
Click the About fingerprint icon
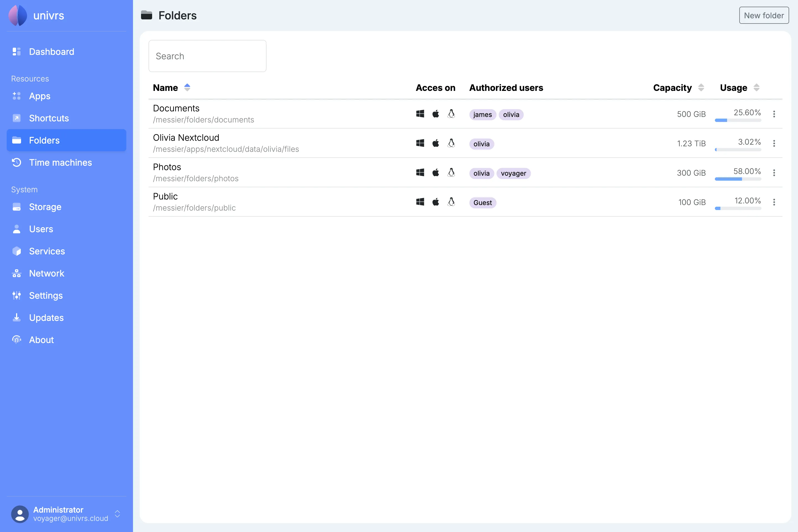click(17, 340)
